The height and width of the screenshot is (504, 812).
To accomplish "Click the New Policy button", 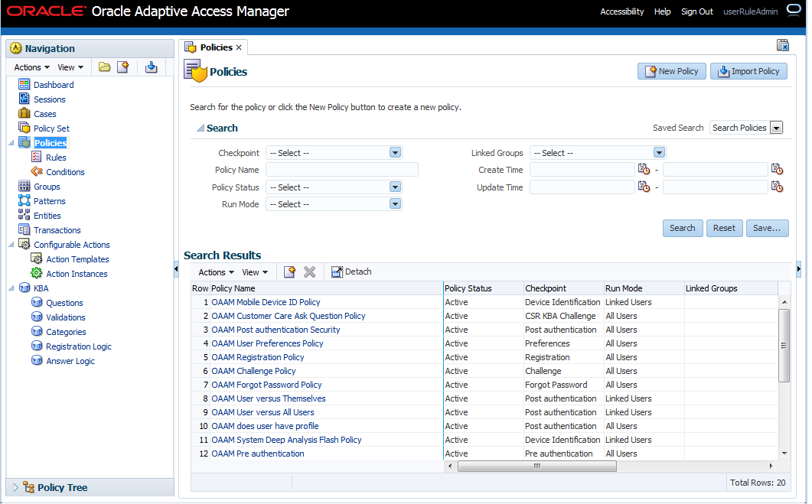I will tap(672, 71).
